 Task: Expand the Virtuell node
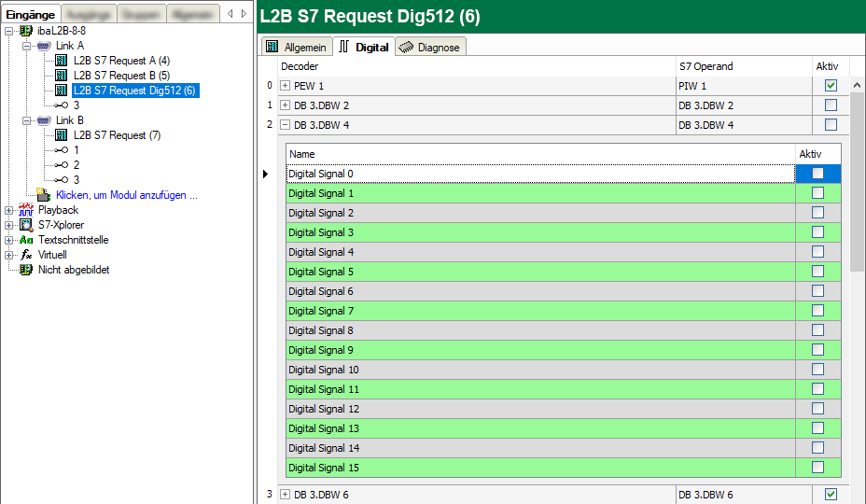tap(8, 255)
